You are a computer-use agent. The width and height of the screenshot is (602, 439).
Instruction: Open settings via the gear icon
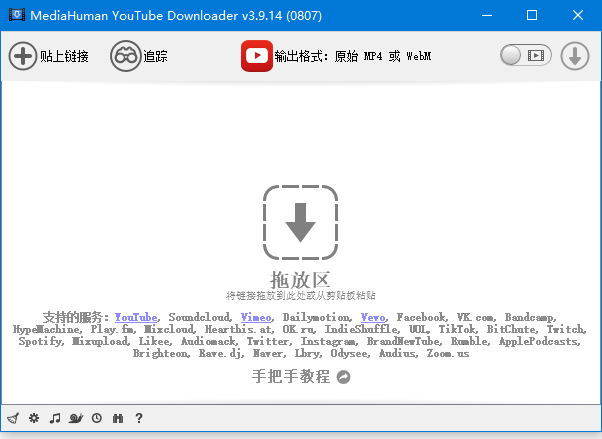coord(34,417)
